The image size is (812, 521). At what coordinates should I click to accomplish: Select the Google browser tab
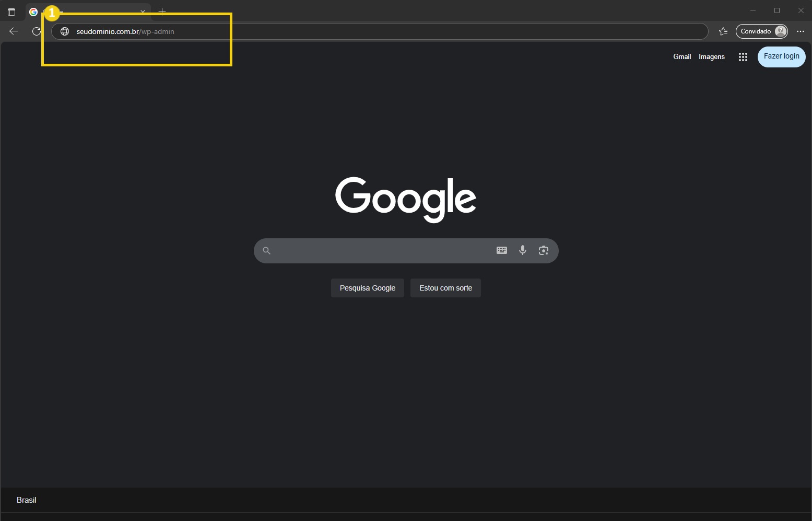coord(88,11)
